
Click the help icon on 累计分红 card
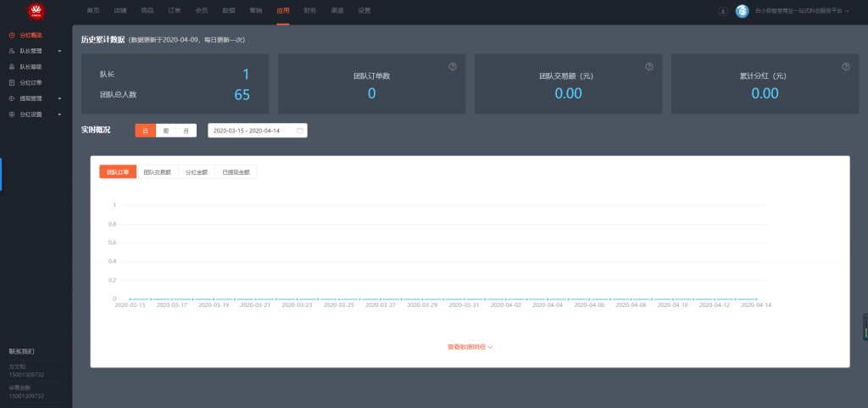point(846,66)
